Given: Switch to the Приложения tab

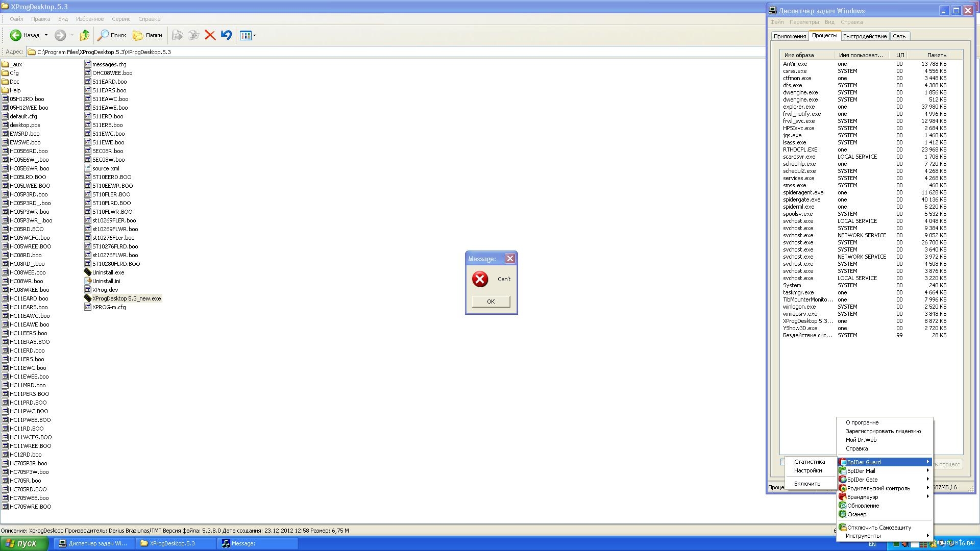Looking at the screenshot, I should [x=789, y=36].
